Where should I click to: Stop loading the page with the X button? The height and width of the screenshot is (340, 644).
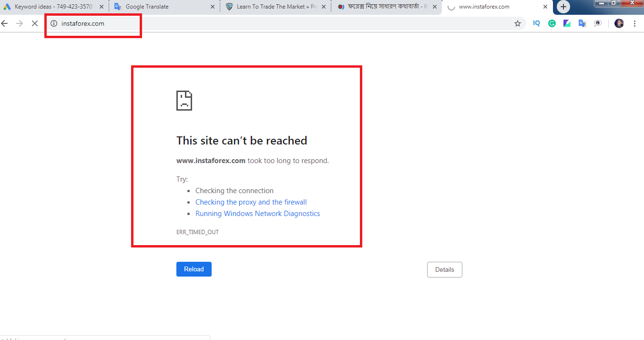34,23
